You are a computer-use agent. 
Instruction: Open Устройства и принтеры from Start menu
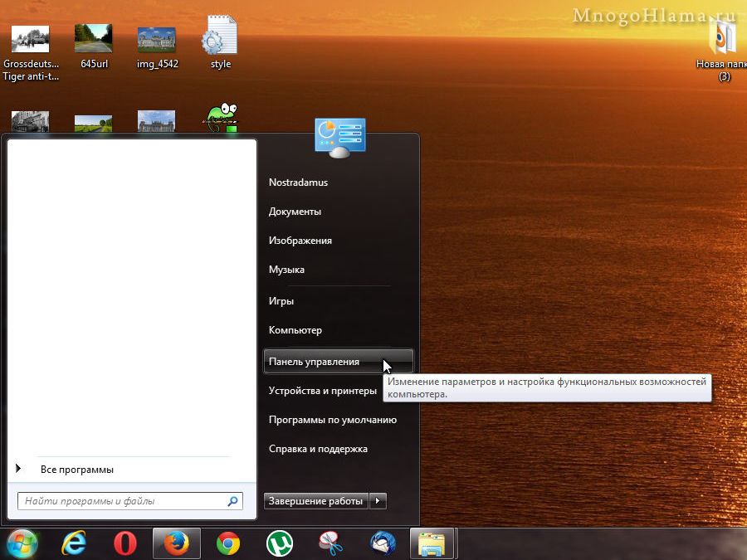pos(322,391)
